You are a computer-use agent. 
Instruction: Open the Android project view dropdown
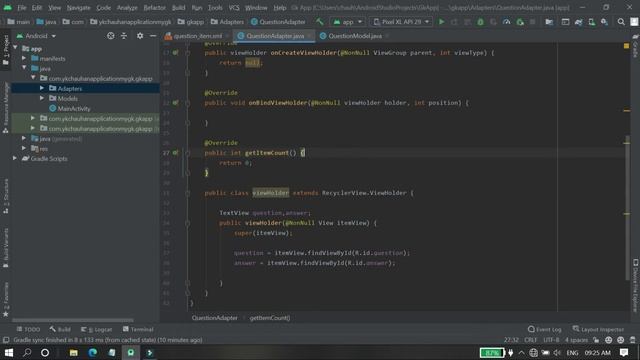(36, 36)
